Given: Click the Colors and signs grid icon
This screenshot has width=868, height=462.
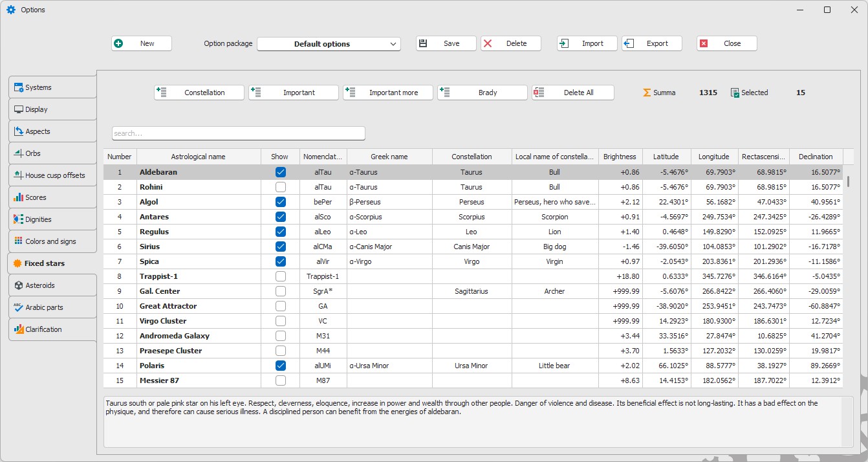Looking at the screenshot, I should 19,241.
